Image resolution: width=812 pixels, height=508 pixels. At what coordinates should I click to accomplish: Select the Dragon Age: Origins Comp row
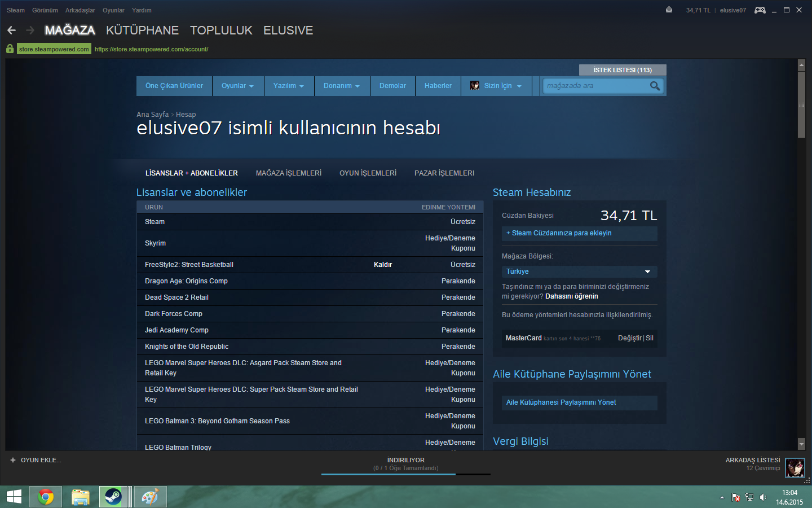point(310,281)
